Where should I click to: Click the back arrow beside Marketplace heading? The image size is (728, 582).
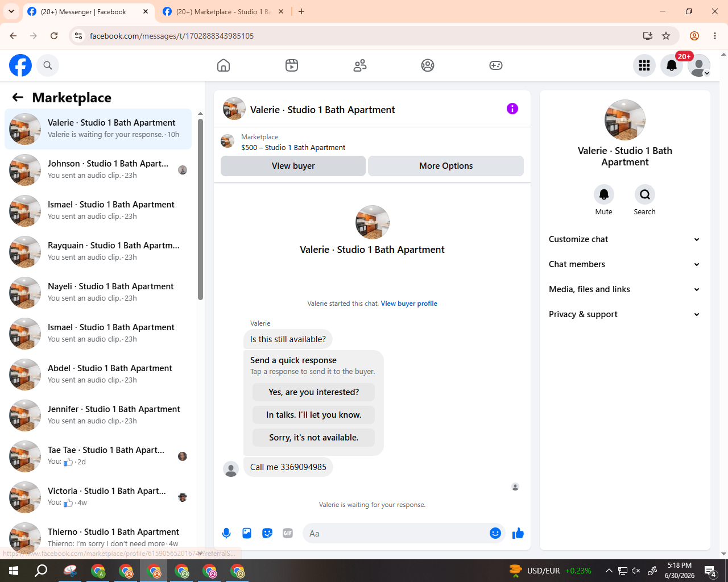pyautogui.click(x=18, y=97)
